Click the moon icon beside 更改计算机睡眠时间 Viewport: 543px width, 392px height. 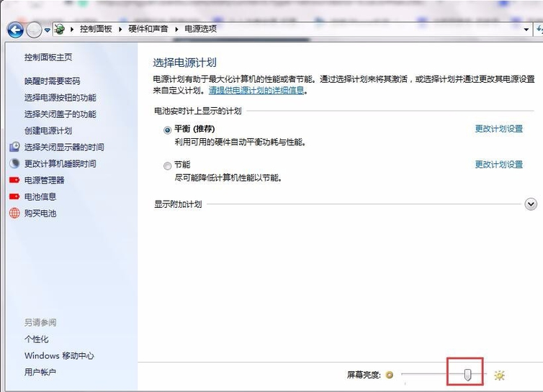14,163
